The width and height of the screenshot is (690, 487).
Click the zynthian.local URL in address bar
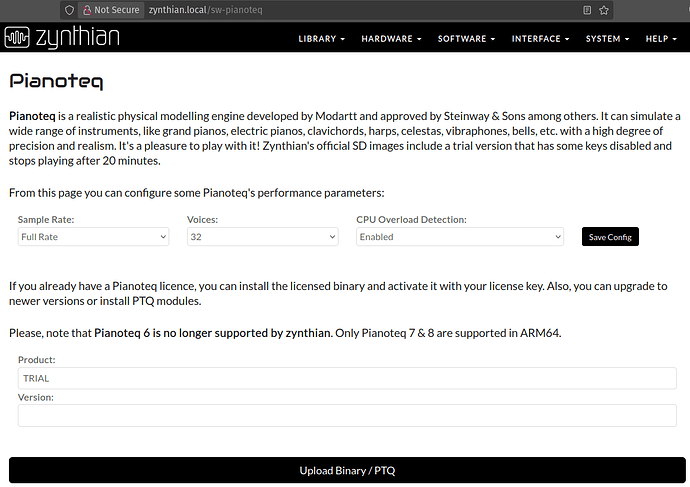(x=206, y=10)
